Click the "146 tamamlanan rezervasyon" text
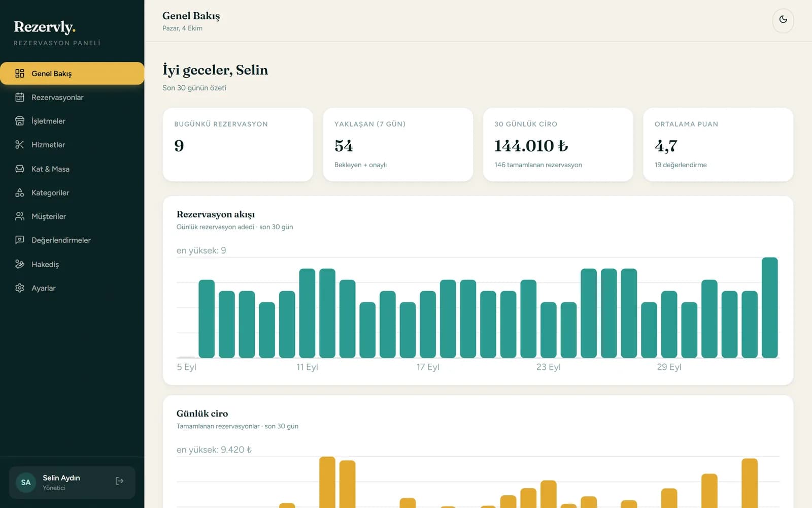Viewport: 812px width, 508px height. 538,165
